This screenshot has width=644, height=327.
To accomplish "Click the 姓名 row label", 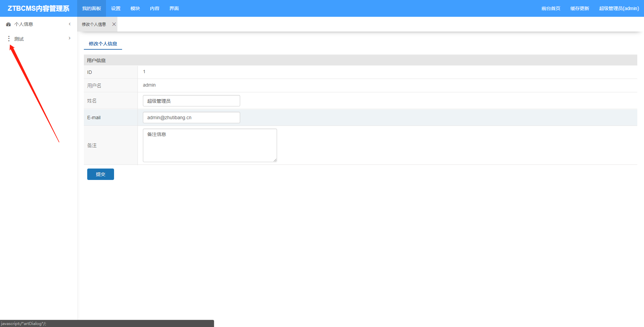I will point(92,101).
